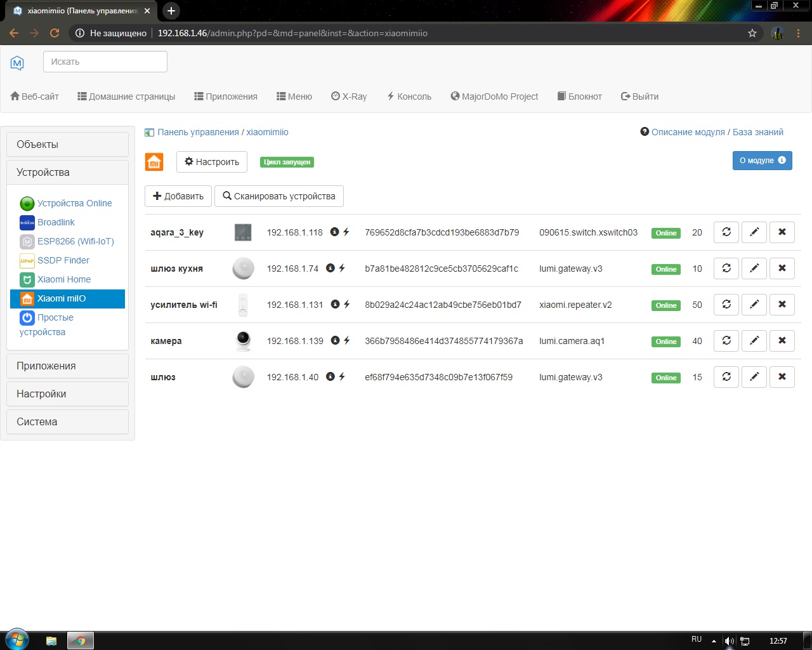Click lightning icon for 192.168.1.40
The width and height of the screenshot is (812, 650).
point(342,376)
